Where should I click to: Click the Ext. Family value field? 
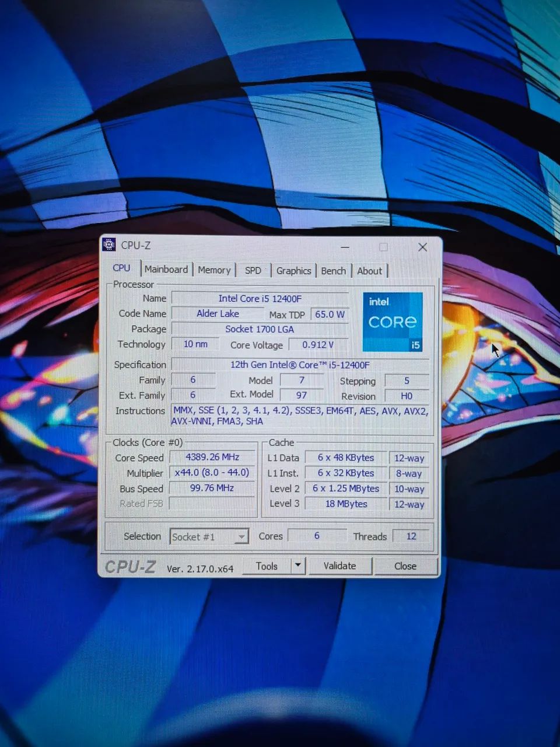tap(193, 395)
